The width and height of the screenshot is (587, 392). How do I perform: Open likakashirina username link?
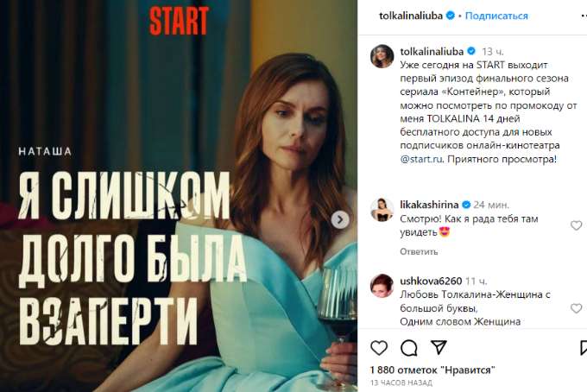pyautogui.click(x=429, y=205)
